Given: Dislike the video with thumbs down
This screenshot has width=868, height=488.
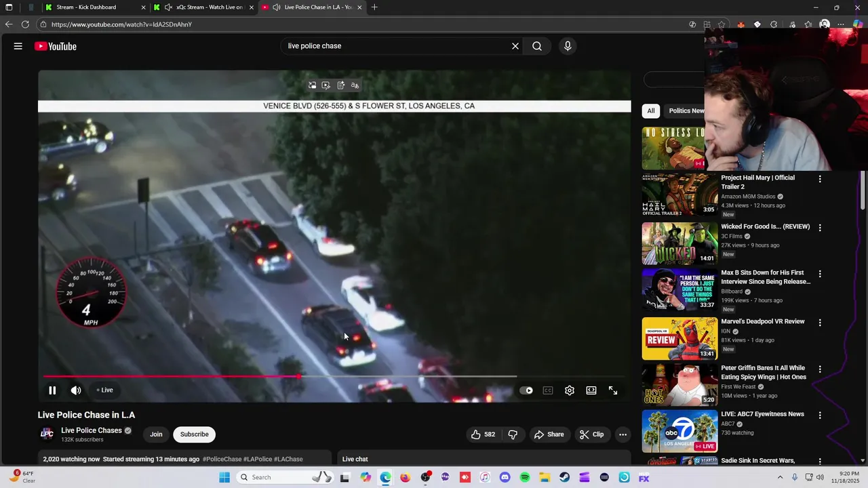Looking at the screenshot, I should (513, 434).
